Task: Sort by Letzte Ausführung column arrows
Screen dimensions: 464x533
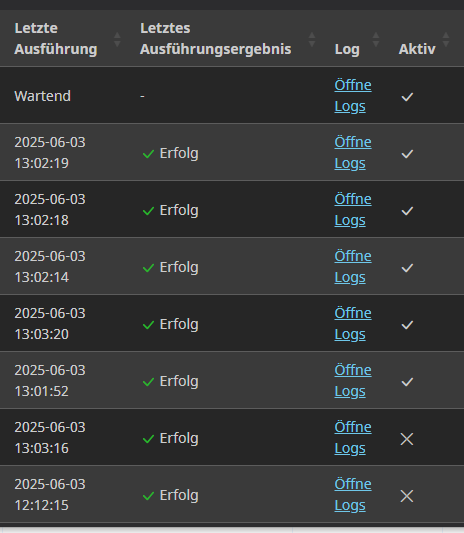Action: pos(117,39)
